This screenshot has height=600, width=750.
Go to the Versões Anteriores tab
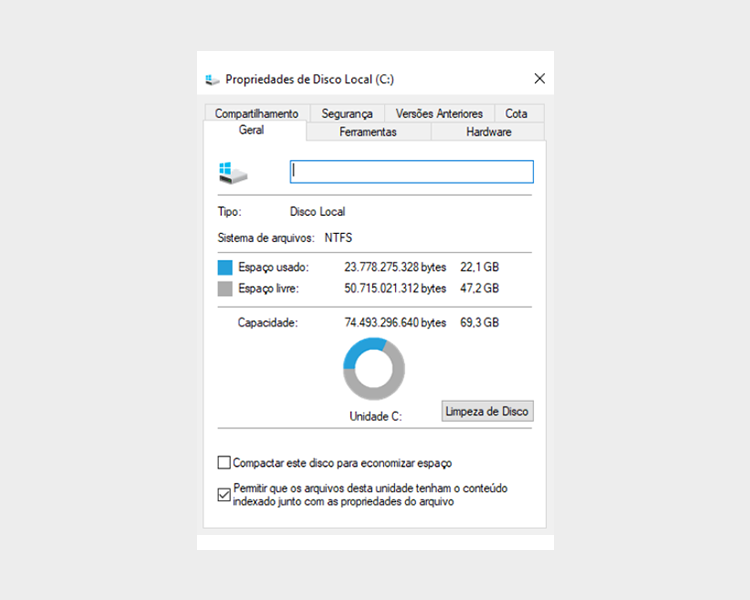[x=439, y=114]
